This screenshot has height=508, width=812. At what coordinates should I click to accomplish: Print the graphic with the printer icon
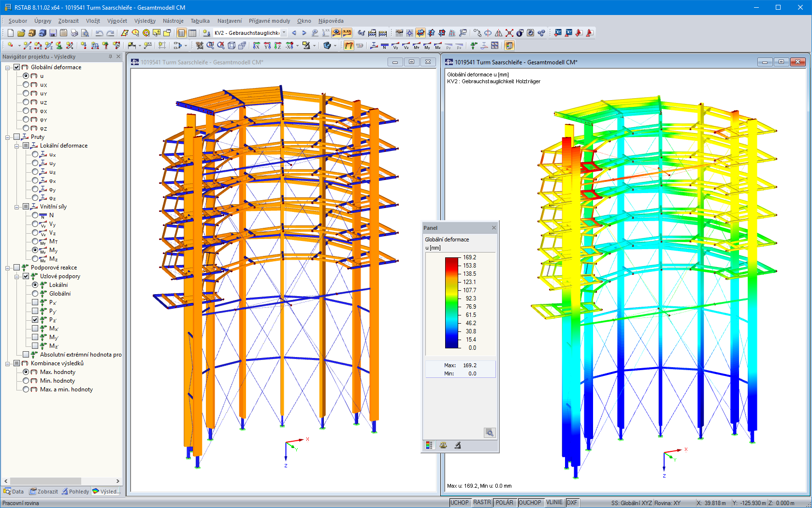pos(74,33)
